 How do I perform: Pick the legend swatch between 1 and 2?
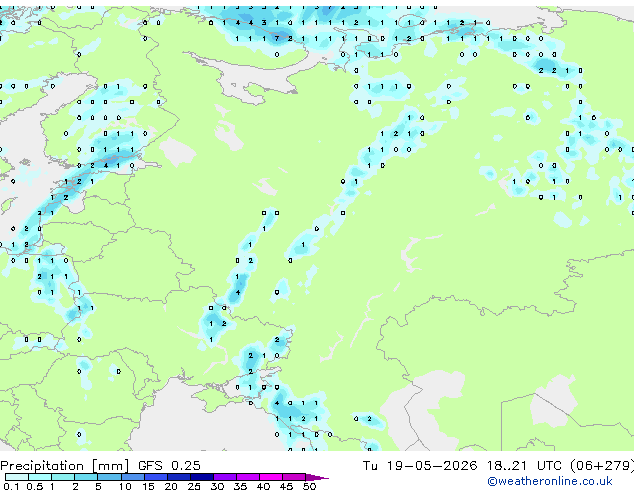pyautogui.click(x=63, y=477)
